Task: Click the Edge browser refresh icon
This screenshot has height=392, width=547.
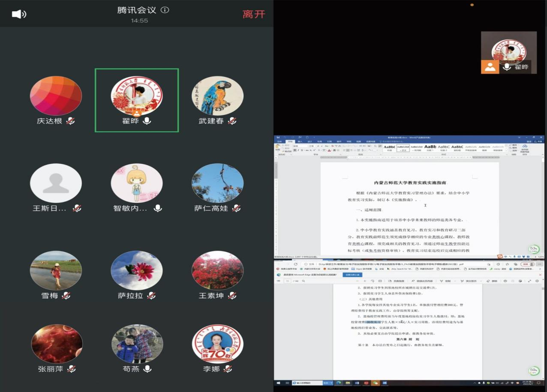Action: [x=296, y=264]
